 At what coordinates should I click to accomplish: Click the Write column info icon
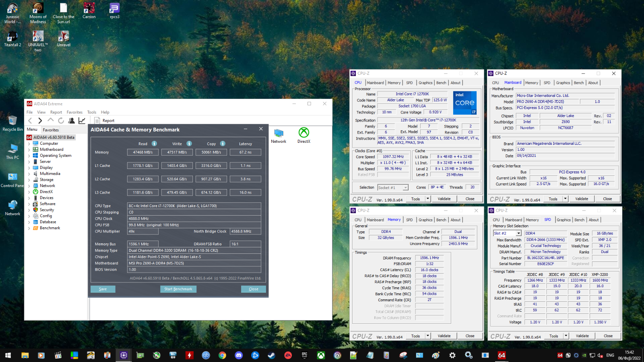click(x=189, y=144)
